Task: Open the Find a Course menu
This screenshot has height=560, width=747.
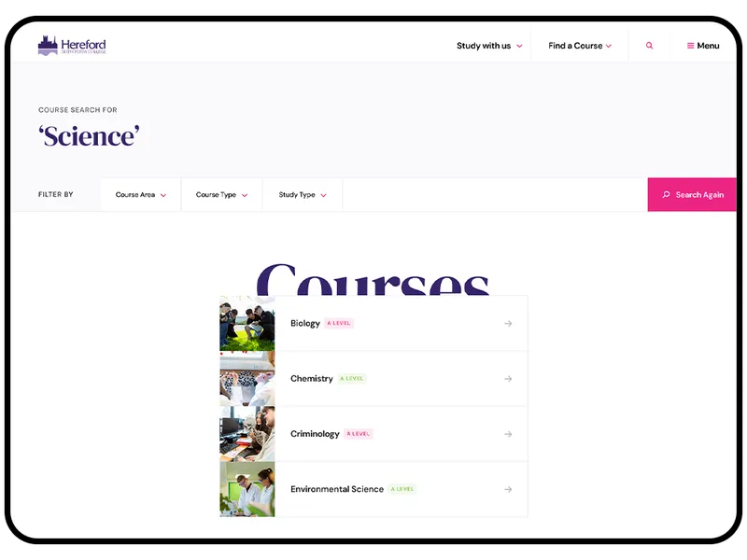Action: coord(577,45)
